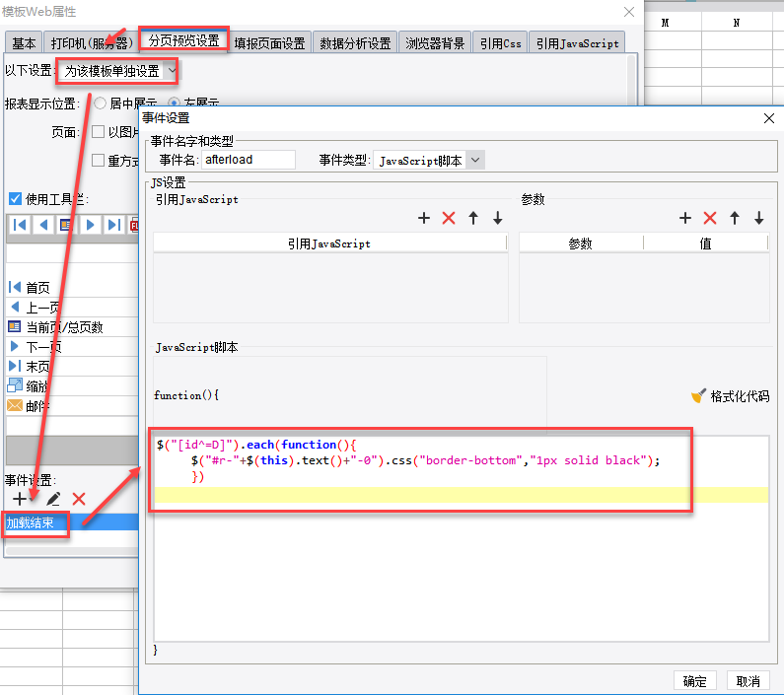This screenshot has width=784, height=695.
Task: Switch to 打印机(服务器) tab
Action: [x=92, y=43]
